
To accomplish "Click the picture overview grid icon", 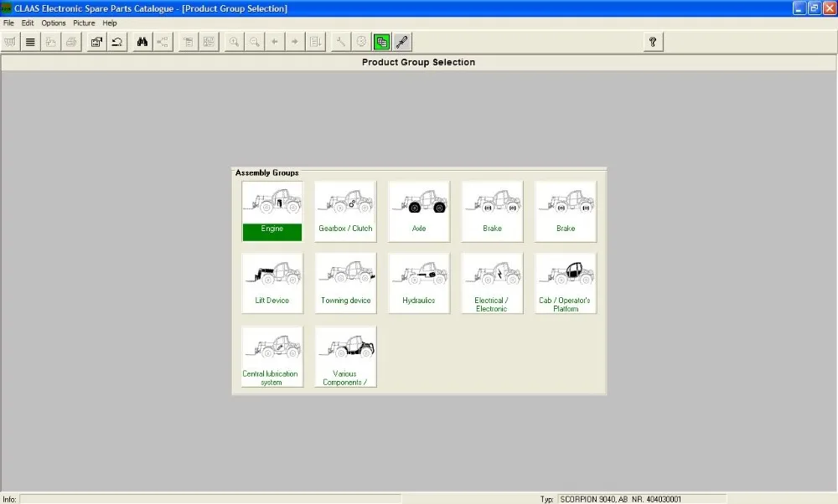I will coord(209,42).
